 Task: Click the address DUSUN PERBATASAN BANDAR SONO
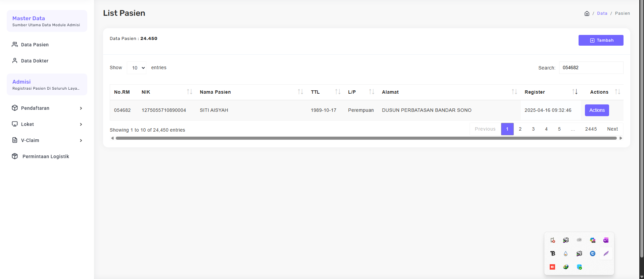click(427, 110)
